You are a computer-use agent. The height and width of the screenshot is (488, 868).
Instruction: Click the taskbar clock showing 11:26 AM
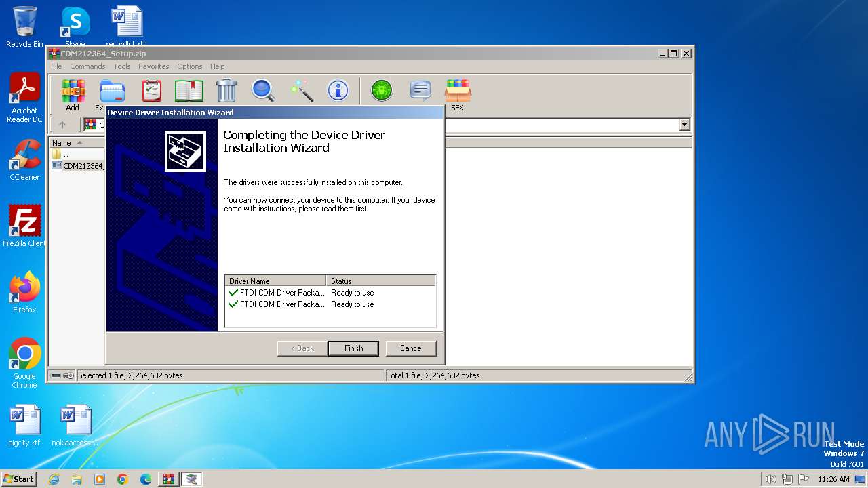833,479
